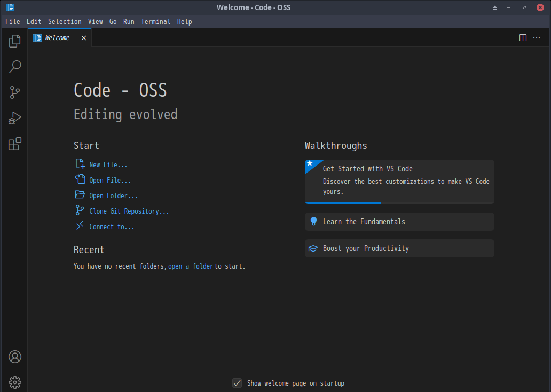Image resolution: width=551 pixels, height=392 pixels.
Task: Click the Open Folder... link
Action: click(114, 195)
